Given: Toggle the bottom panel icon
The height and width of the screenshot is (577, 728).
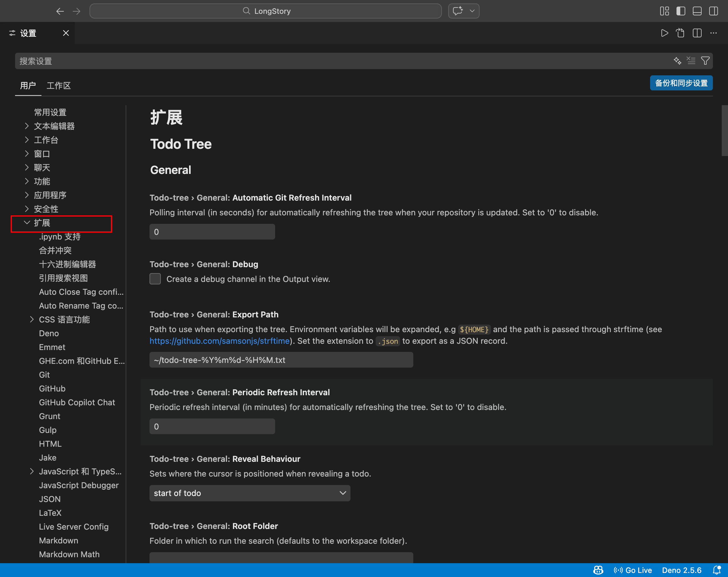Looking at the screenshot, I should point(697,11).
